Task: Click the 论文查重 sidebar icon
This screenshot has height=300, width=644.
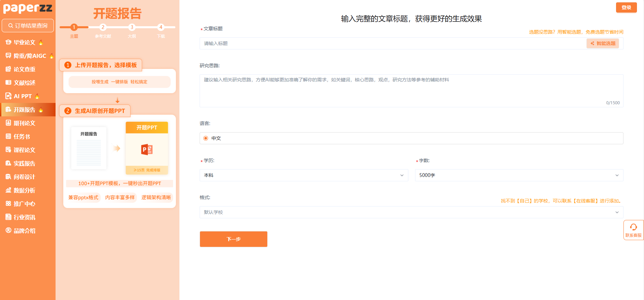Action: (x=8, y=69)
